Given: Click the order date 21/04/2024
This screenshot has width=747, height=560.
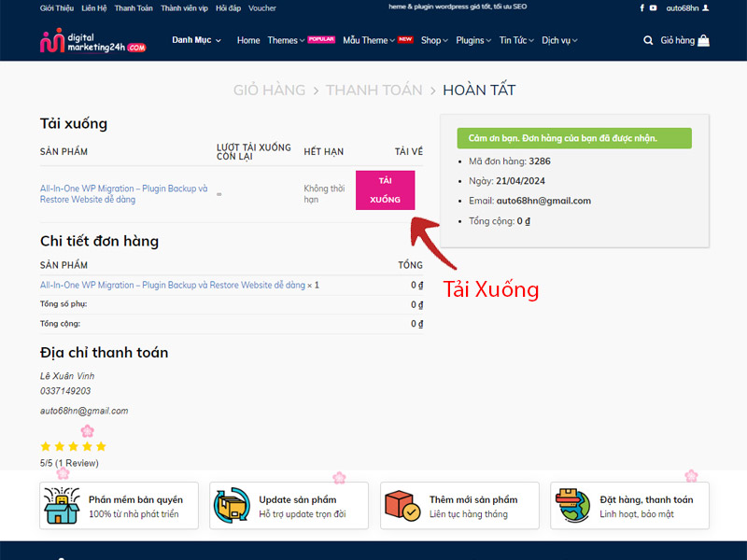Looking at the screenshot, I should point(520,181).
